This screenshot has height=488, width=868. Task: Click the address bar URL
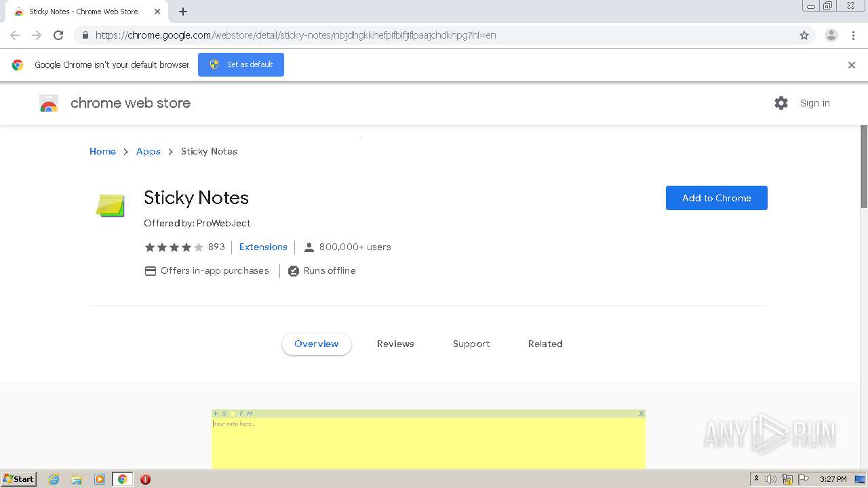pos(296,35)
